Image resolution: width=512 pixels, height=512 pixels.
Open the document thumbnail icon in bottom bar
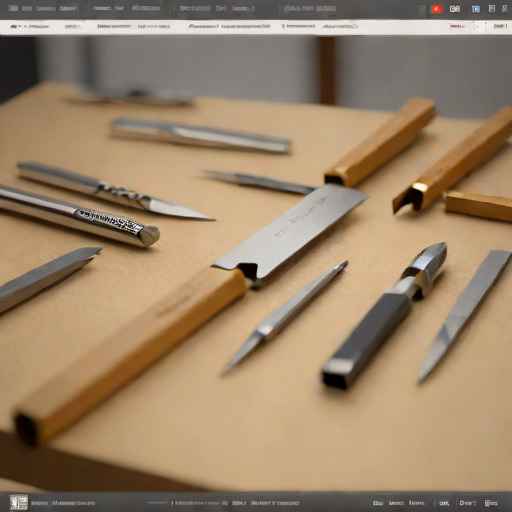pos(19,502)
